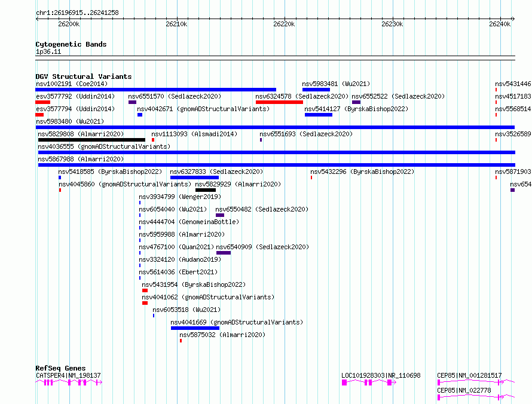Select the blue nsv6327833 variant bar
This screenshot has height=404, width=532.
click(194, 177)
